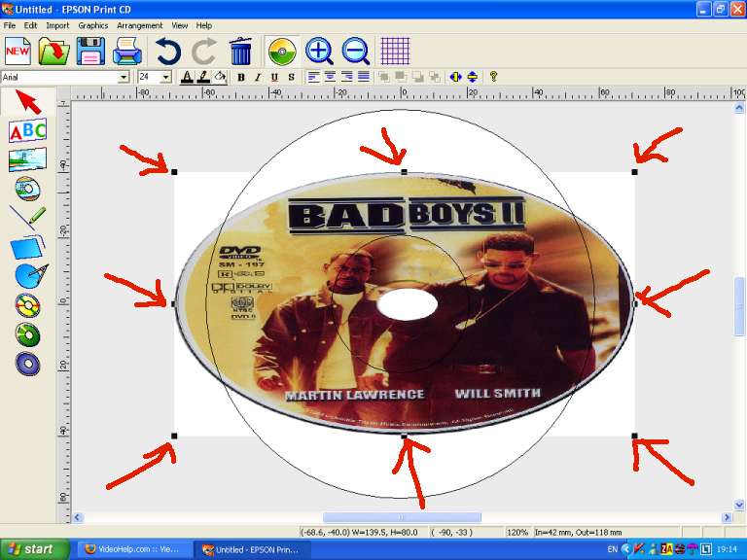
Task: Click the Untitled - EPSON Print CD taskbar button
Action: [252, 549]
